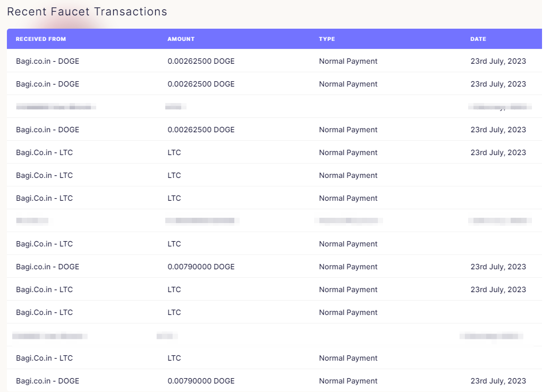This screenshot has height=392, width=550.
Task: Select the first row's Bagi.co.in - DOGE sender
Action: tap(47, 61)
